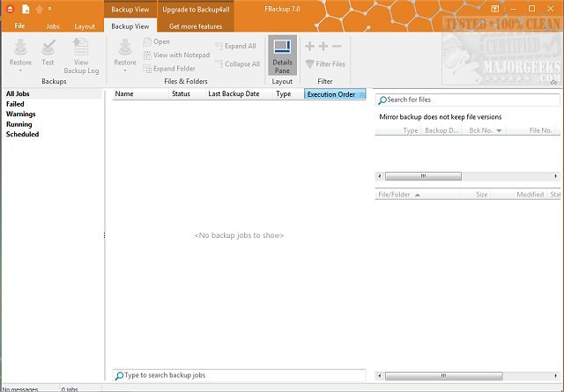Collapse the ribbon with the chevron arrow
The image size is (564, 392).
coord(553,82)
